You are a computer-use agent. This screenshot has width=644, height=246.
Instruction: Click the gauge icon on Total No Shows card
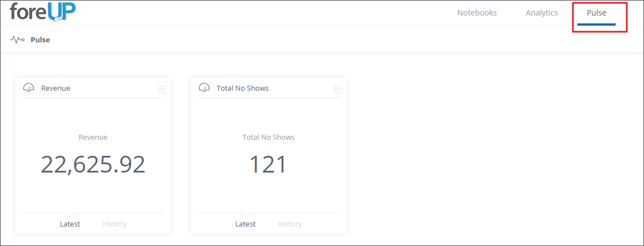(x=204, y=88)
